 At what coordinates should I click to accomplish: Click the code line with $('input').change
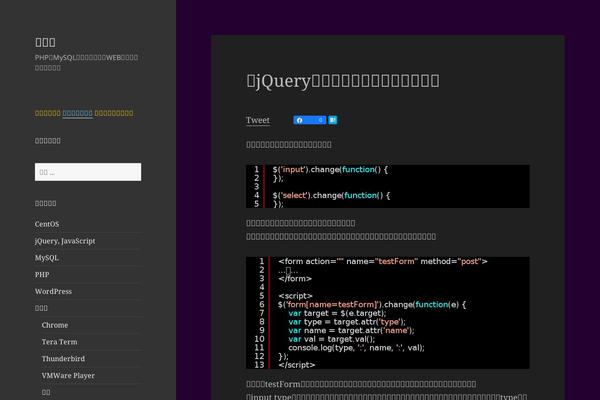(330, 170)
